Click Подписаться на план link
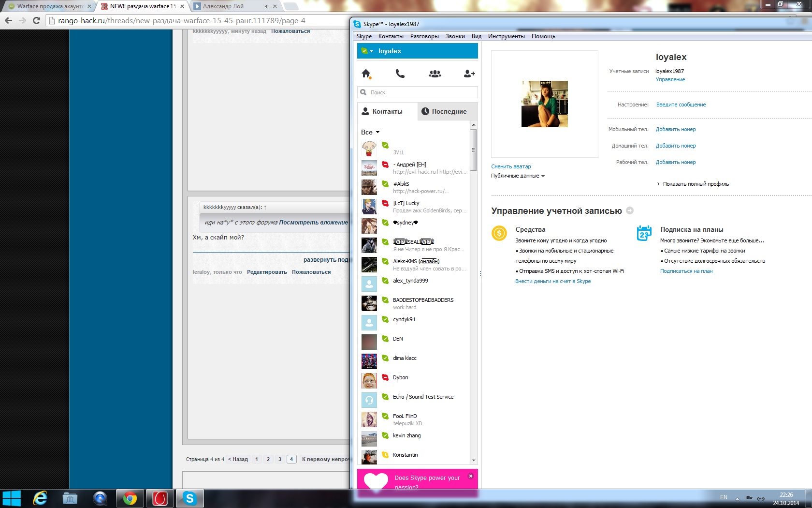Image resolution: width=812 pixels, height=508 pixels. point(686,271)
